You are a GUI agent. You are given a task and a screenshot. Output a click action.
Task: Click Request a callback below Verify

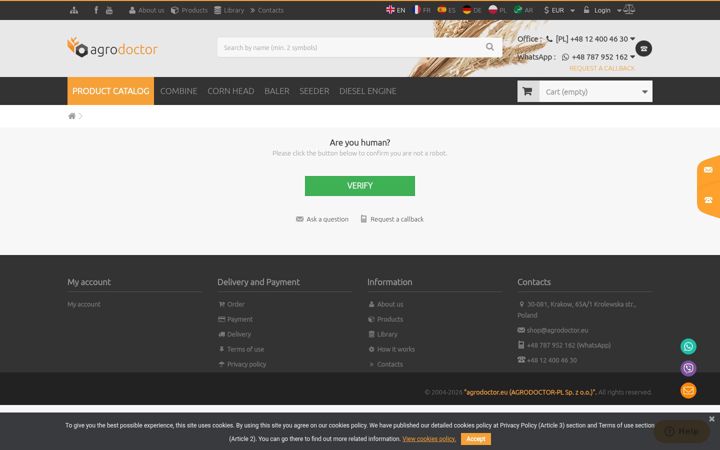[x=392, y=219]
